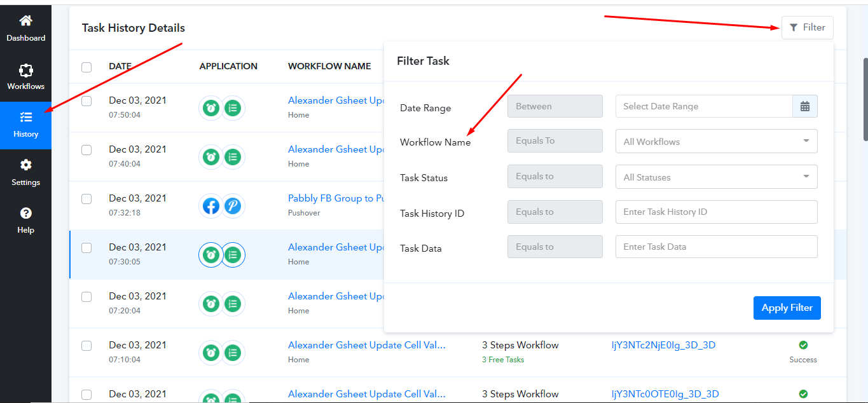Open Alexander Gsheet workflow link at 07:30:05
Viewport: 868px width, 403px height.
point(336,247)
